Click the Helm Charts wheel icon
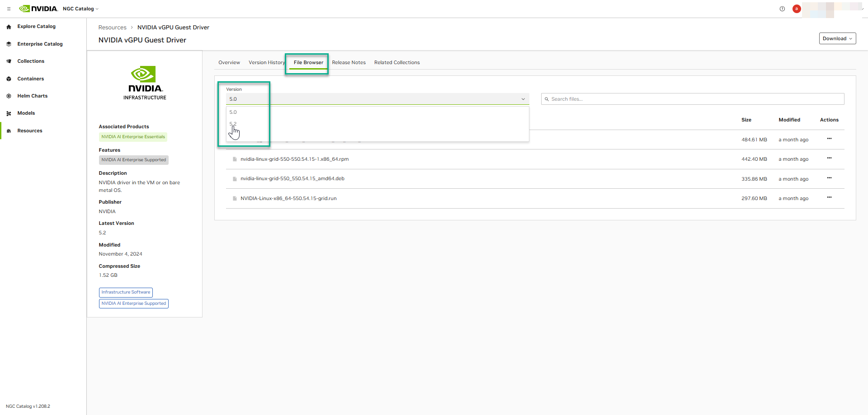 click(x=9, y=96)
